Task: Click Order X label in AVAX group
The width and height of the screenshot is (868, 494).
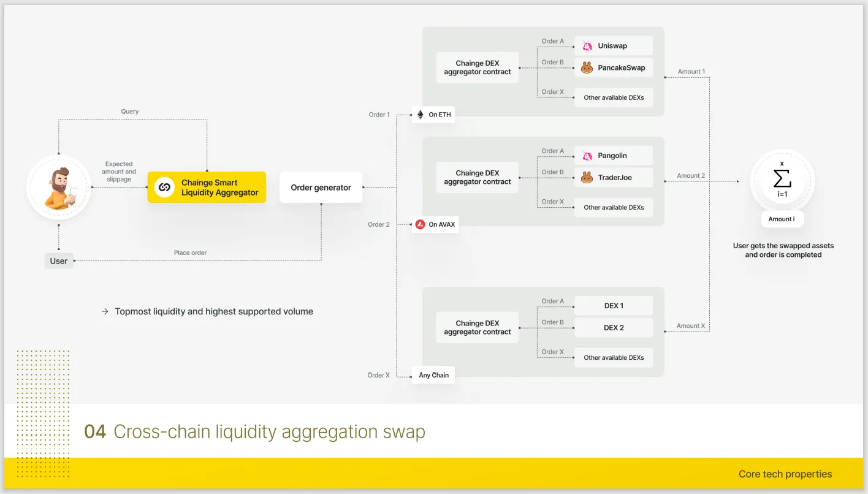Action: coord(552,202)
